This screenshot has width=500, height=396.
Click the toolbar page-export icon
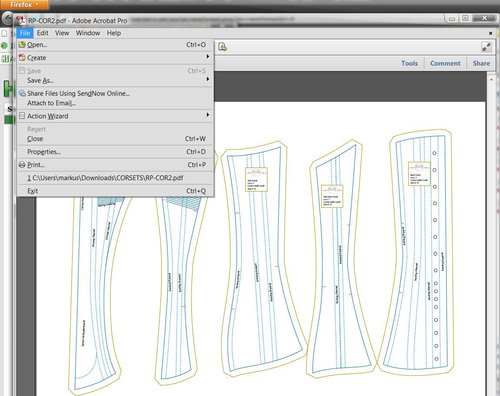[x=222, y=47]
